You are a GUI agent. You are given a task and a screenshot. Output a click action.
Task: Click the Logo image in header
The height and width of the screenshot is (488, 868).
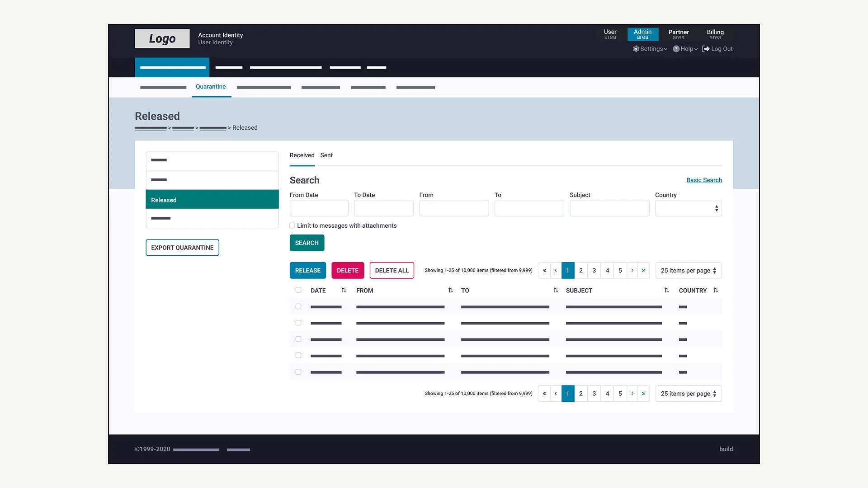click(162, 39)
